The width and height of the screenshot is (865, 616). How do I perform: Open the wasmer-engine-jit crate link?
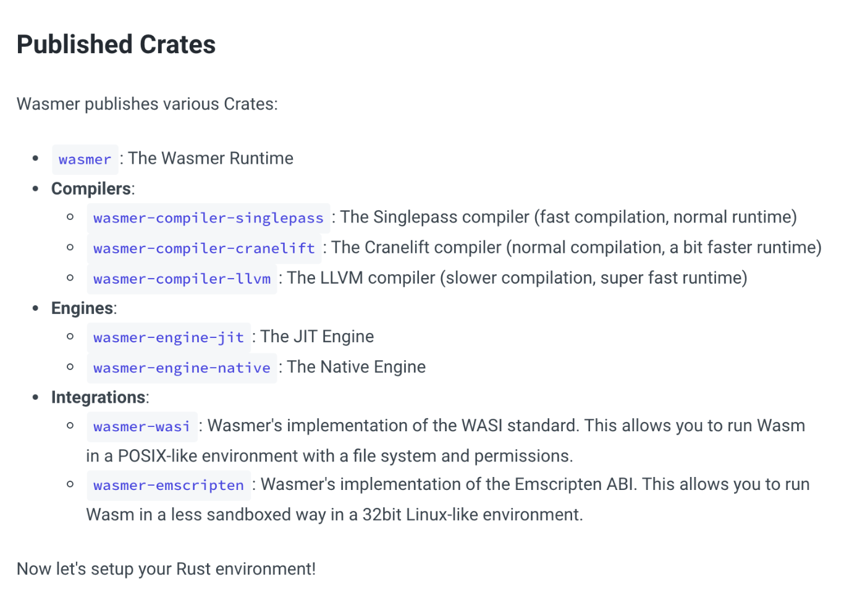(x=169, y=337)
